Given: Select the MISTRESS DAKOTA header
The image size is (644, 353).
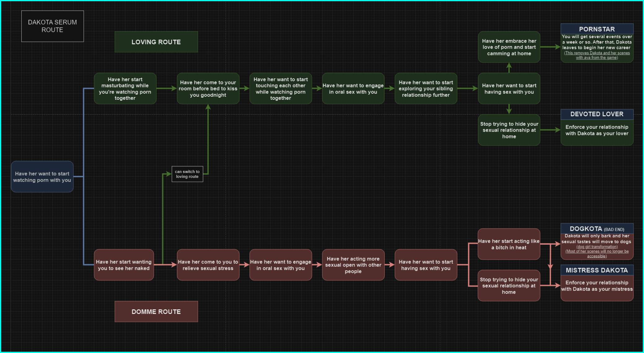Looking at the screenshot, I should pos(597,270).
